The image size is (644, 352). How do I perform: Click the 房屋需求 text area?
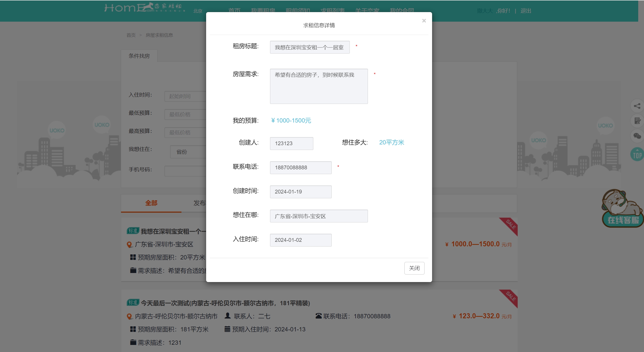pos(319,86)
